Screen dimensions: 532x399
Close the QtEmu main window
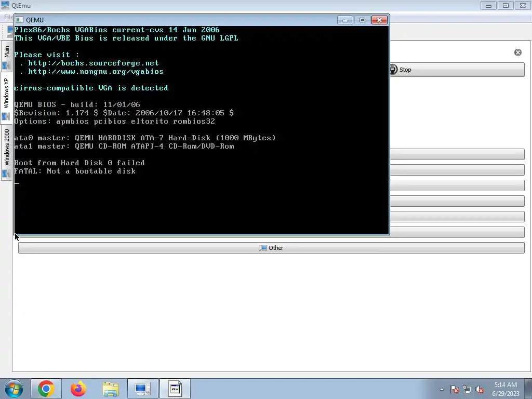coord(523,5)
